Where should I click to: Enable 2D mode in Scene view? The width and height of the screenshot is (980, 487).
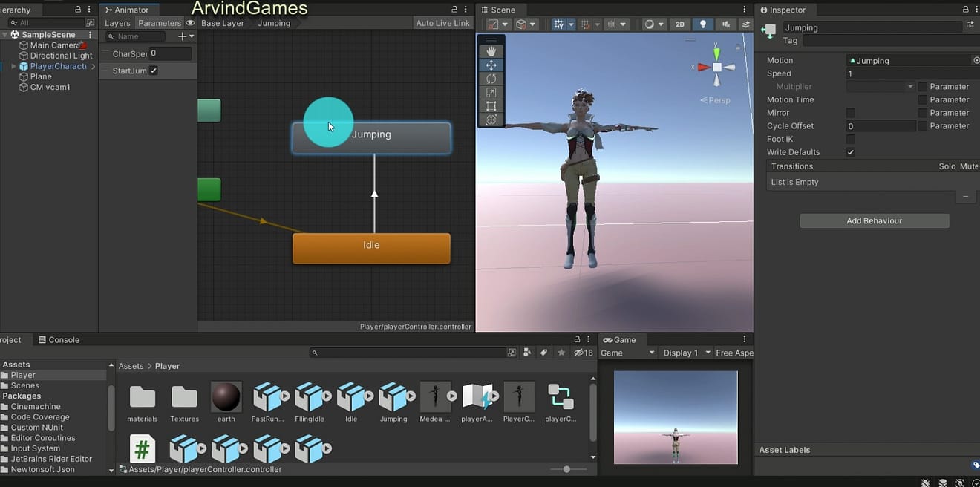[679, 24]
